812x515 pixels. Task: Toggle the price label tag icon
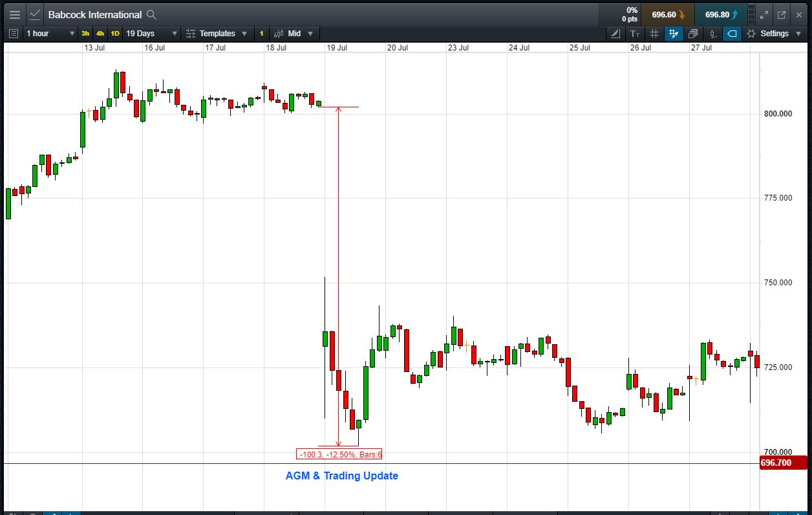(x=732, y=34)
